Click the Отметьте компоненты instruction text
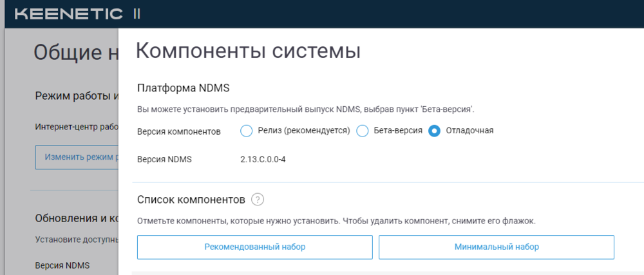The image size is (644, 275). coord(336,222)
